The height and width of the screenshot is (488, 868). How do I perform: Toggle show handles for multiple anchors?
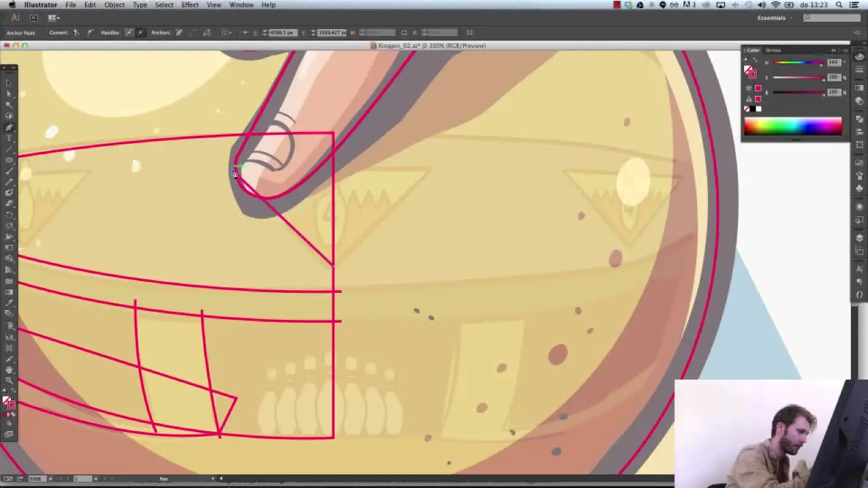[x=129, y=33]
